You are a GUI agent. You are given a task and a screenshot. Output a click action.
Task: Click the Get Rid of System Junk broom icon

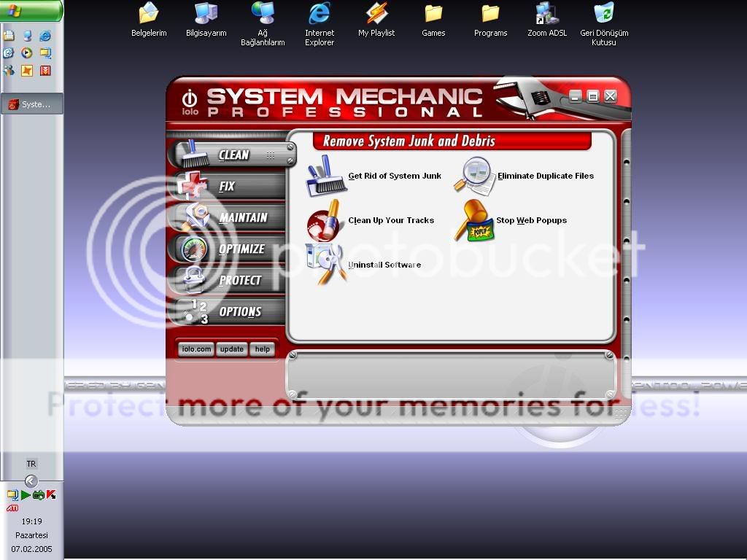click(325, 176)
